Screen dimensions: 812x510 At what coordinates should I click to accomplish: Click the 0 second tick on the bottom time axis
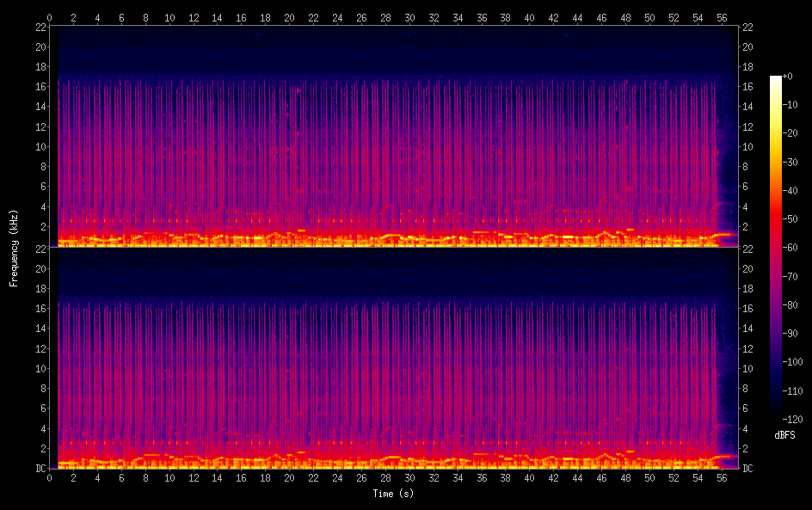pos(50,477)
